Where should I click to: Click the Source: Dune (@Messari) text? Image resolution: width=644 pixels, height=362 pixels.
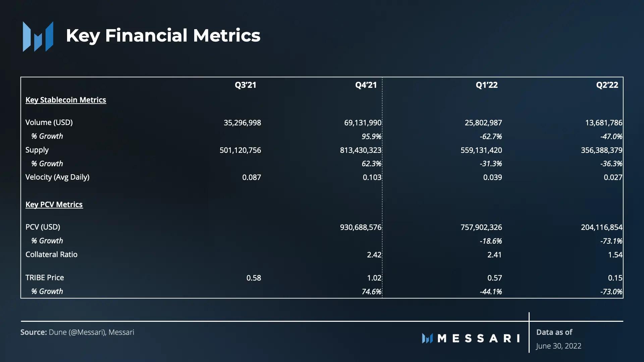pyautogui.click(x=77, y=332)
